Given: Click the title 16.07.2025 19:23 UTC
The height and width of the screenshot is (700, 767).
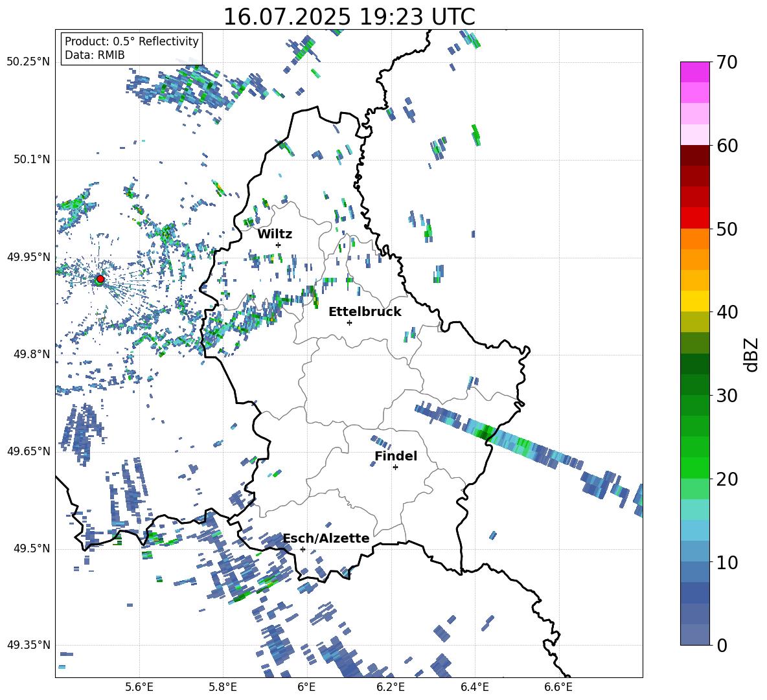Looking at the screenshot, I should pos(349,17).
